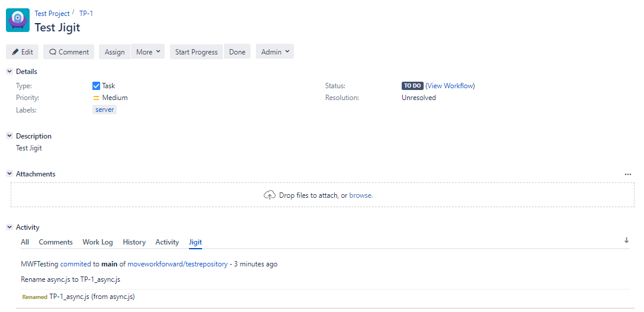Collapse the Attachments section
This screenshot has height=312, width=644.
(x=9, y=174)
